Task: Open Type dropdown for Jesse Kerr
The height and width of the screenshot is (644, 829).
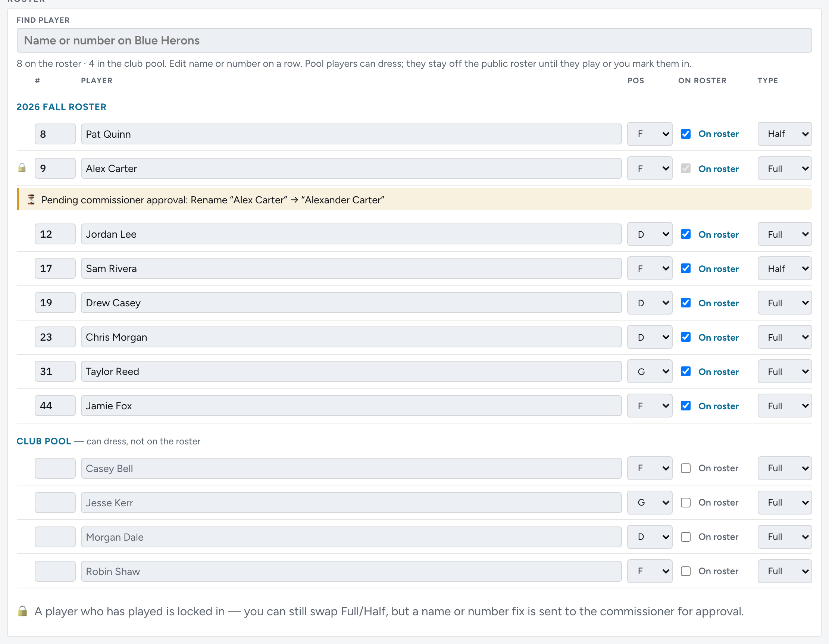Action: [x=785, y=502]
